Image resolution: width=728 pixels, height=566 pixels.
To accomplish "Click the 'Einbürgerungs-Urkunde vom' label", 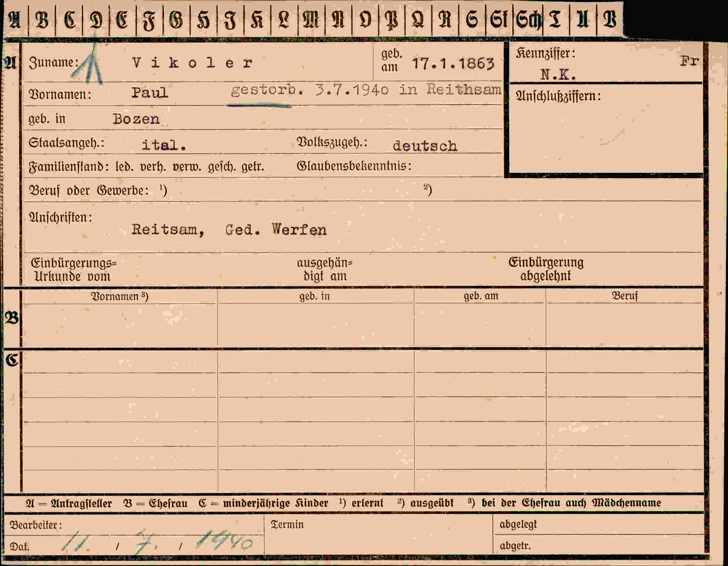I will coord(73,270).
